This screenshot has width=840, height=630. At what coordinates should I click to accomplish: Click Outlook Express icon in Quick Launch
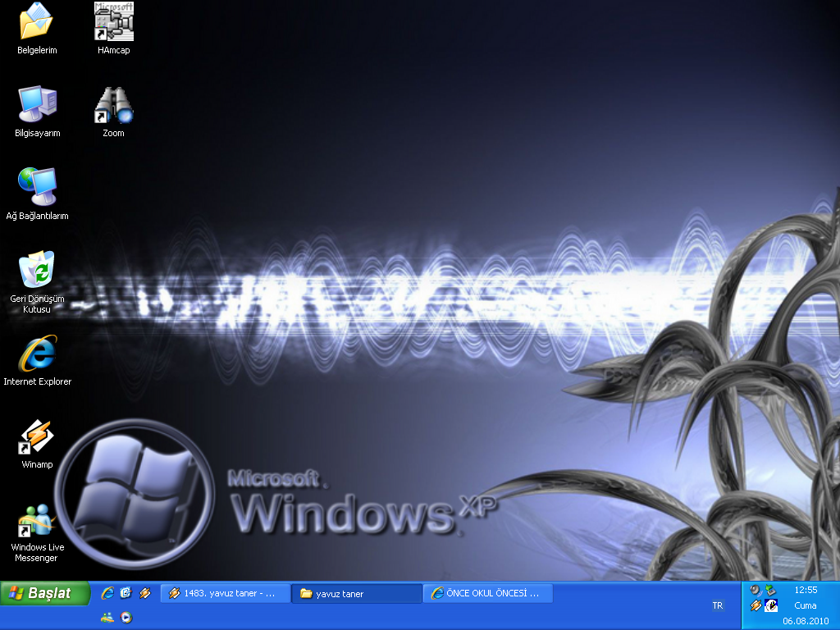click(126, 593)
